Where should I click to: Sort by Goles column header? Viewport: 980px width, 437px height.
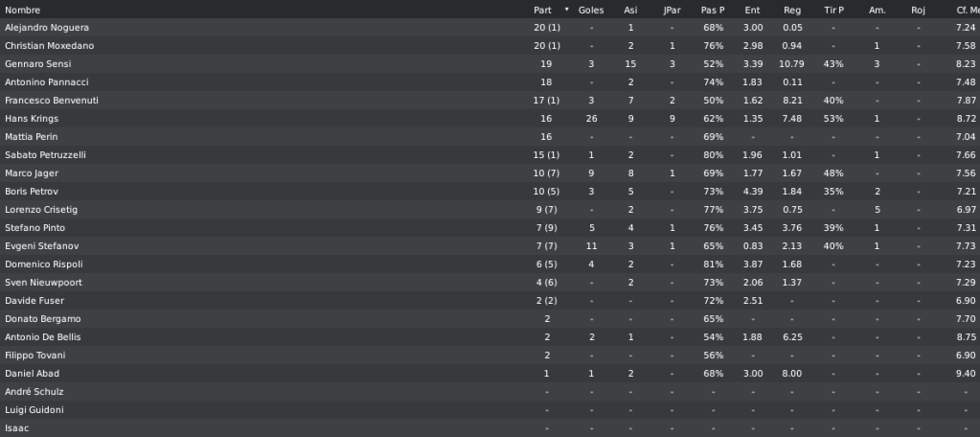coord(591,10)
